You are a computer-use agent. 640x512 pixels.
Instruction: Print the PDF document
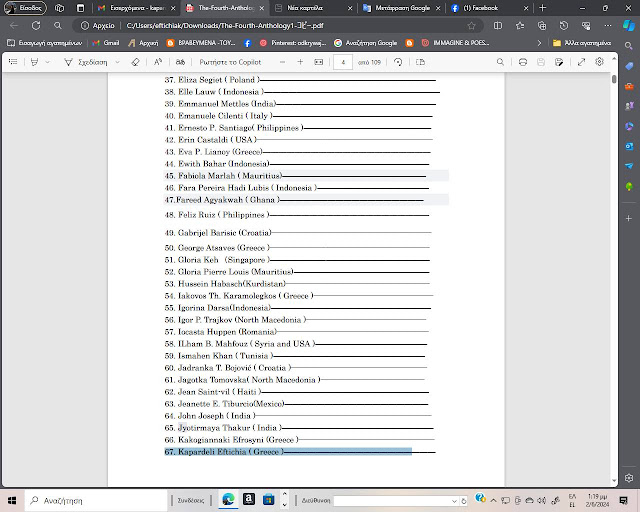(523, 62)
